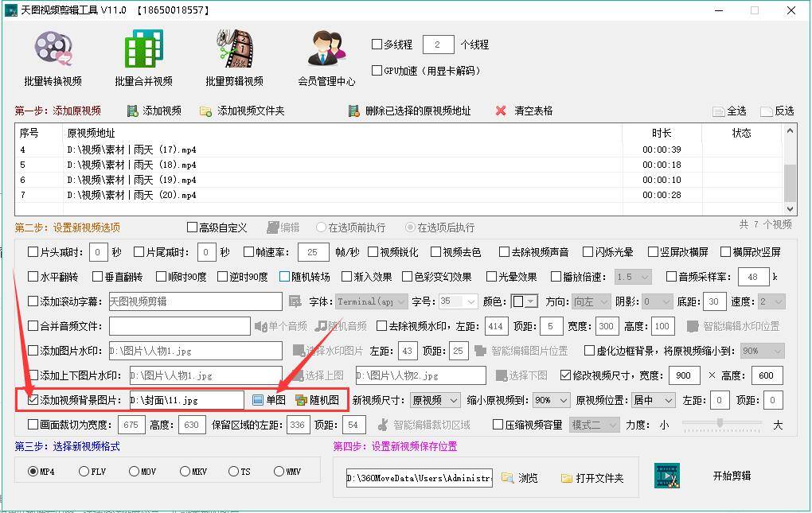
Task: Enable the 多线程 checkbox
Action: click(377, 45)
